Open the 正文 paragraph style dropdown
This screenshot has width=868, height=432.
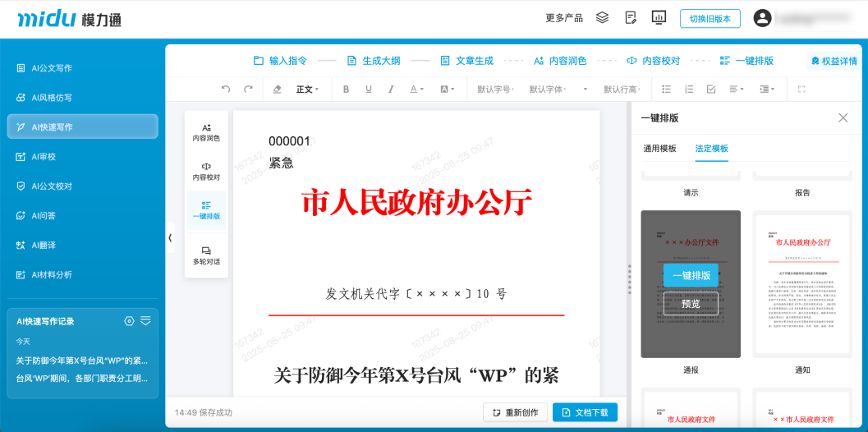click(x=307, y=90)
